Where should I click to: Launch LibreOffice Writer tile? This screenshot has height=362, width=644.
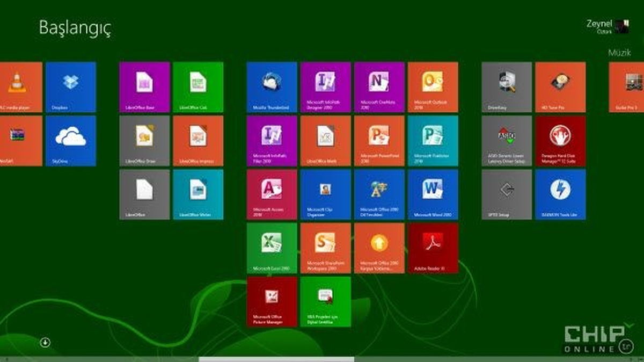coord(198,194)
